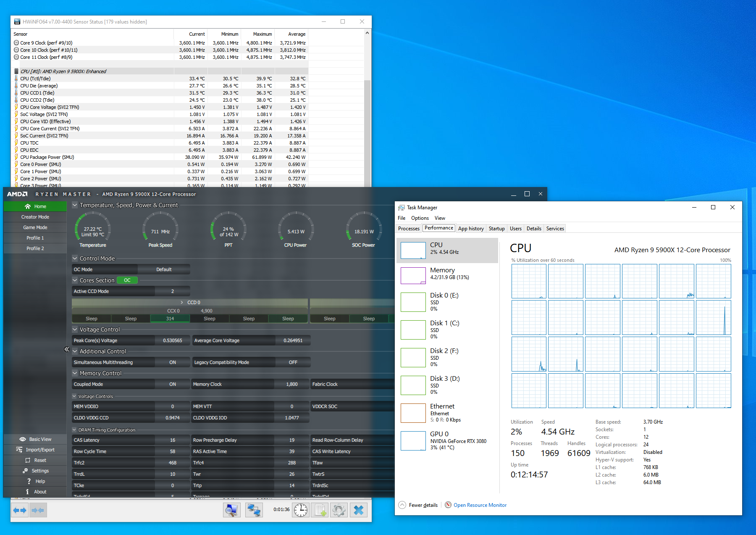Open the About info entry in Ryzen Master

(35, 492)
